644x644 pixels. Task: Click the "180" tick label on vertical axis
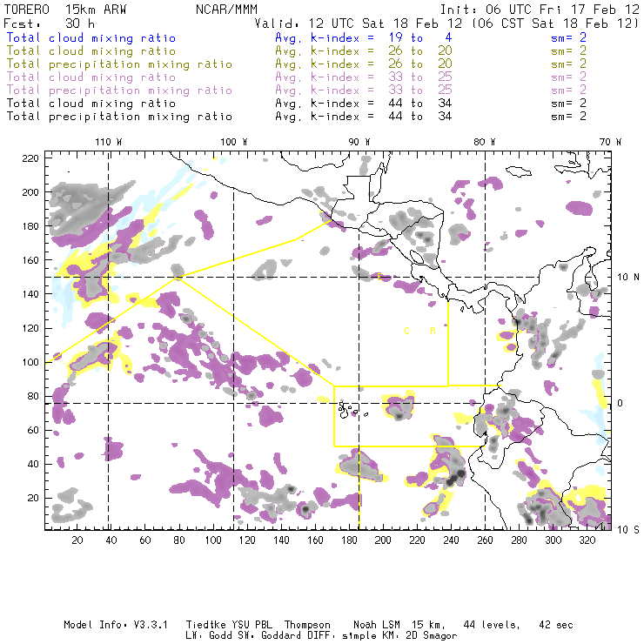30,226
